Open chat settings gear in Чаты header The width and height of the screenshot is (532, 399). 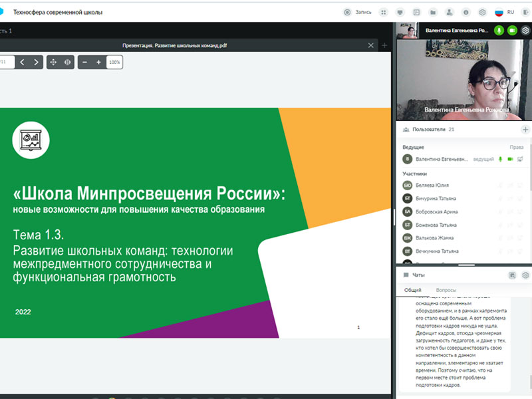[525, 275]
